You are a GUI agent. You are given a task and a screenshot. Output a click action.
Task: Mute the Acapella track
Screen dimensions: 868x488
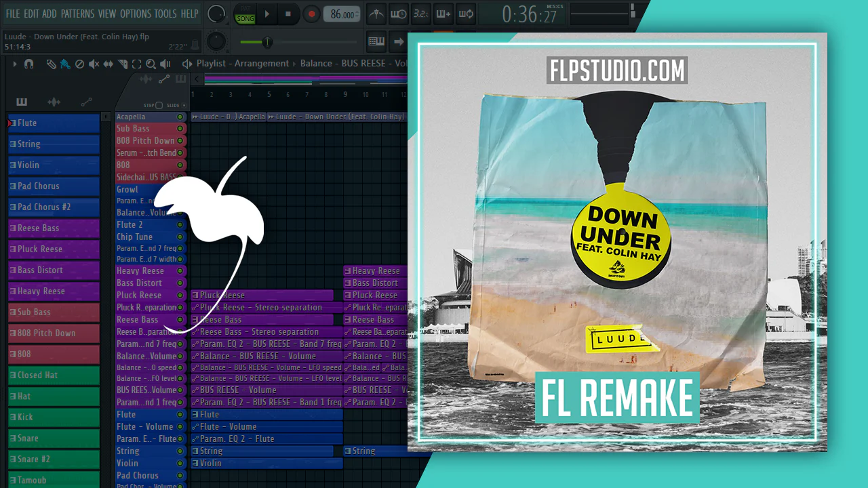180,117
